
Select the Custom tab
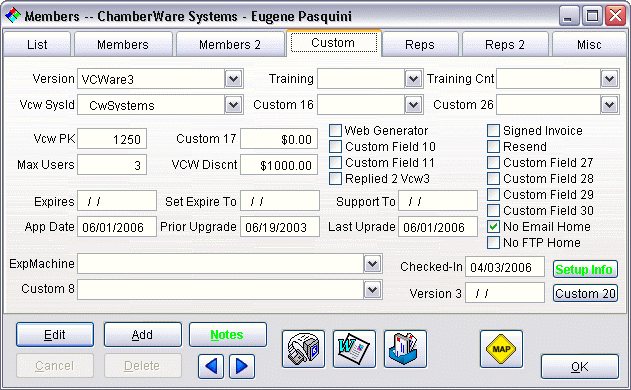pyautogui.click(x=333, y=43)
